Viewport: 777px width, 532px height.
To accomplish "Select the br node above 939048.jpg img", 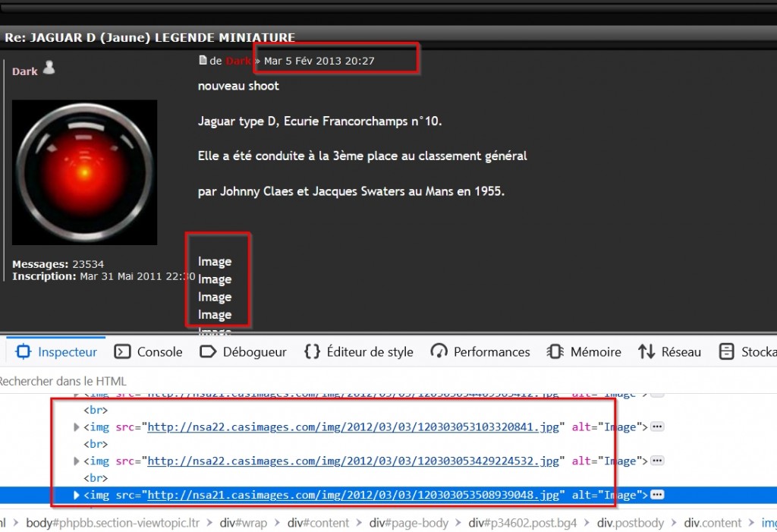I will [x=96, y=478].
